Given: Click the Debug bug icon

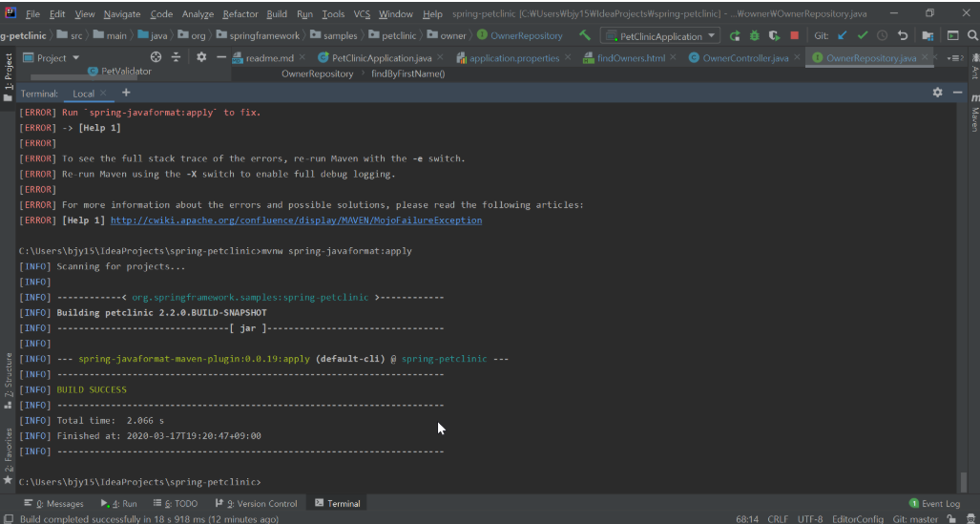Looking at the screenshot, I should [x=755, y=36].
